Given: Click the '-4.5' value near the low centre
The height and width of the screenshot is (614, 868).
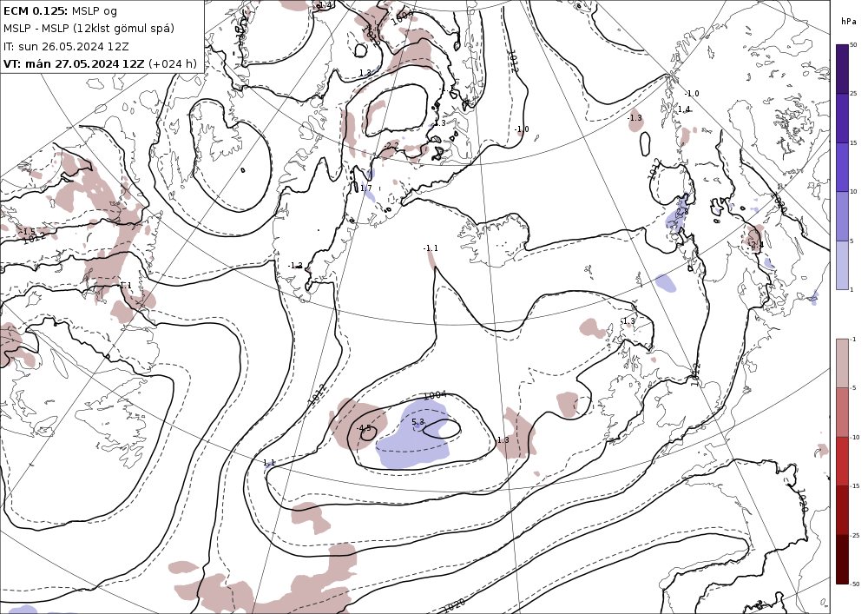Looking at the screenshot, I should click(x=364, y=428).
